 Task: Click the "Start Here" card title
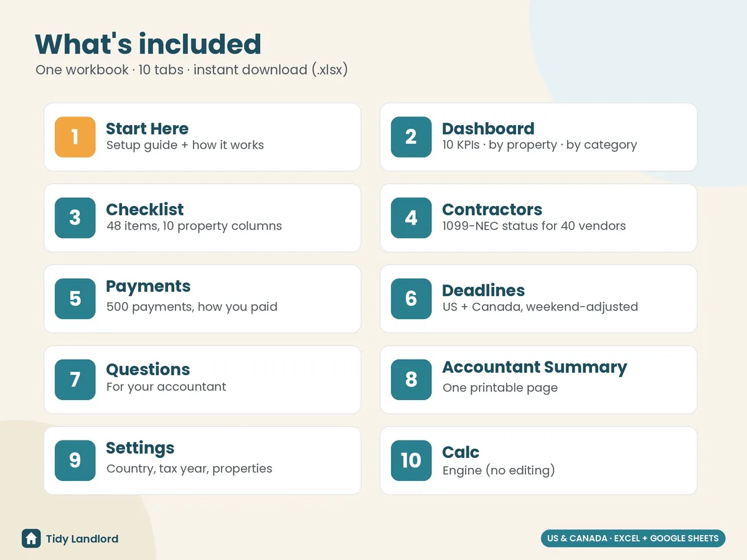click(147, 129)
